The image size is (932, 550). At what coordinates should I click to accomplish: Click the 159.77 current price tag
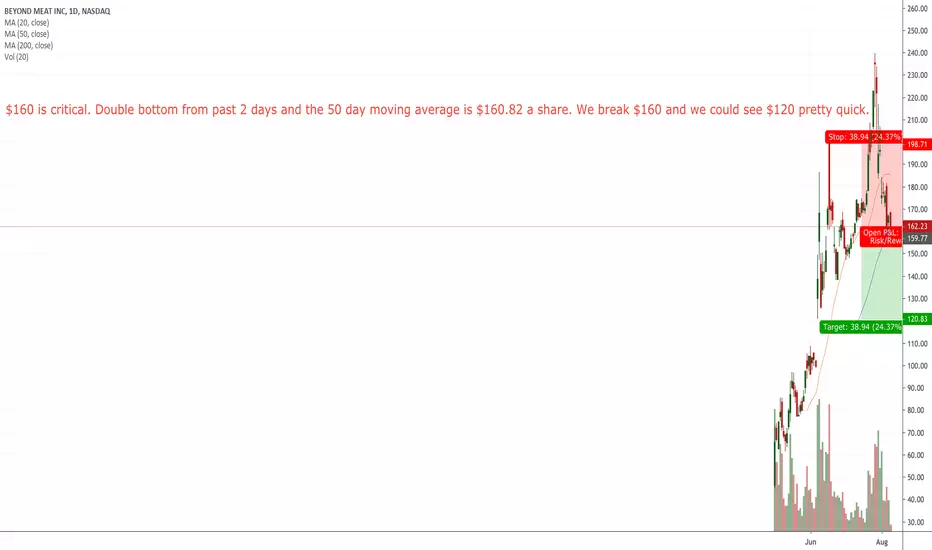(917, 238)
